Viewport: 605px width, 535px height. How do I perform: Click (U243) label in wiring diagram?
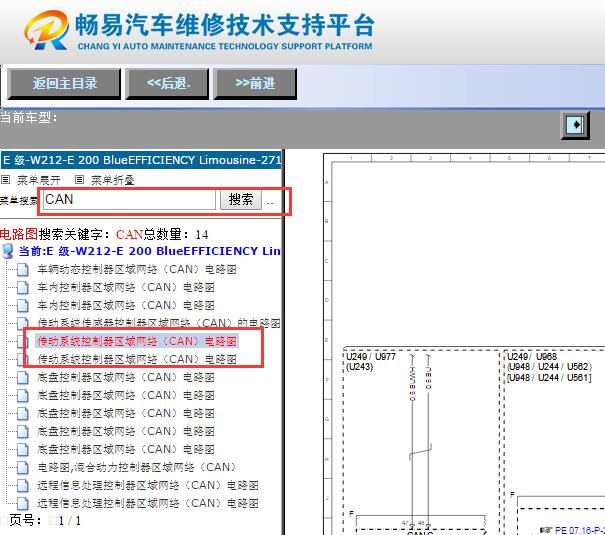click(359, 367)
